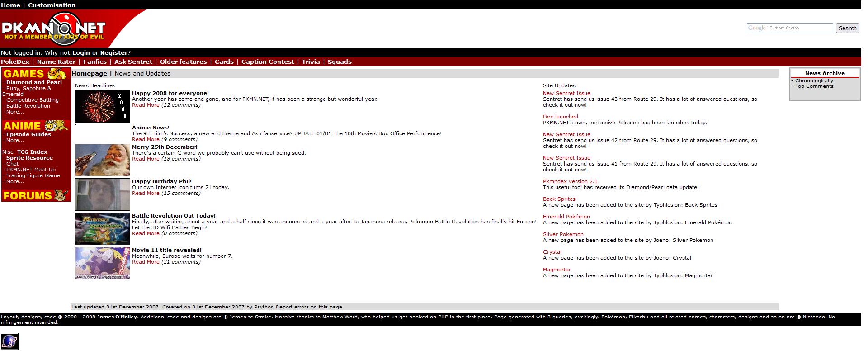Open Competitive Battling sidebar link
This screenshot has height=355, width=868.
pyautogui.click(x=33, y=100)
